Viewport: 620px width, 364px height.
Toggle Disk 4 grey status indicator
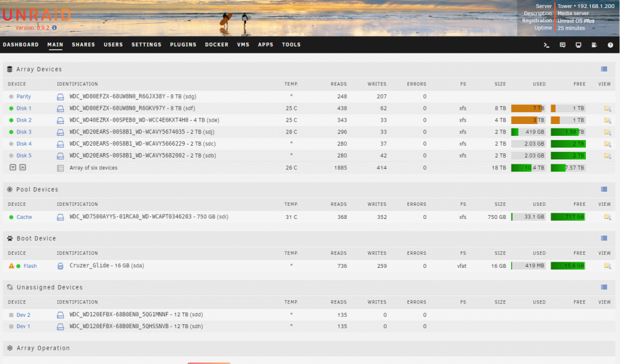coord(11,144)
